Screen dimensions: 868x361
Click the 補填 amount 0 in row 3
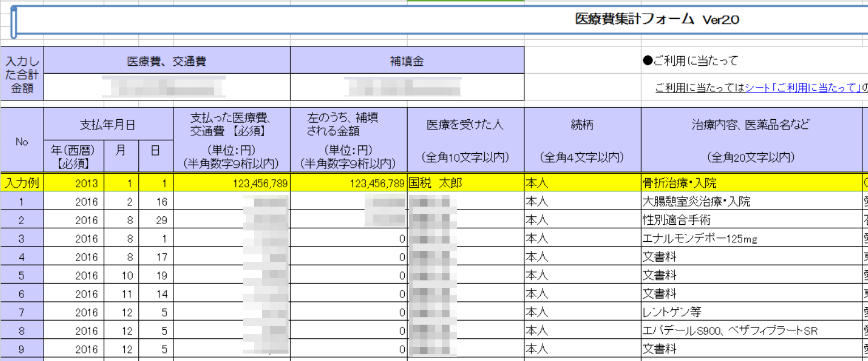click(x=349, y=238)
